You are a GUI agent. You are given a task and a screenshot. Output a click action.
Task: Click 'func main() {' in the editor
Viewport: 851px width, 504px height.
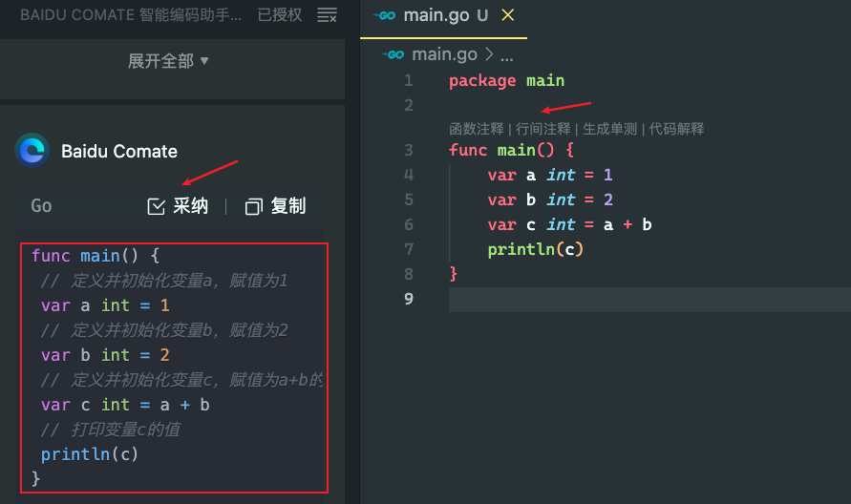click(511, 150)
